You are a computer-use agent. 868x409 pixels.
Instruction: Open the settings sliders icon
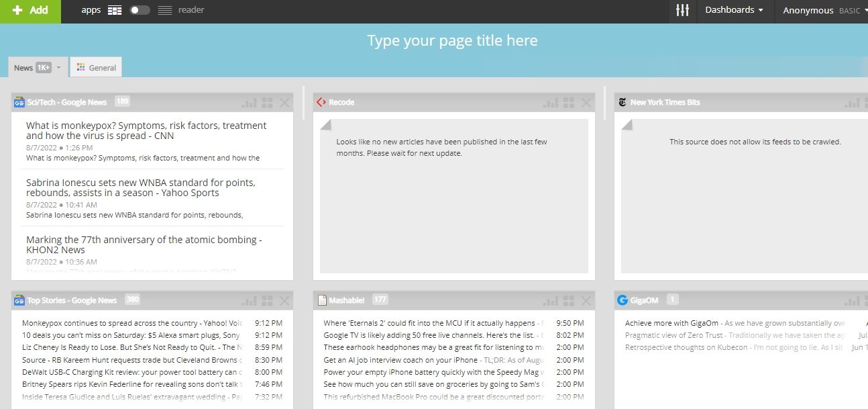(683, 11)
